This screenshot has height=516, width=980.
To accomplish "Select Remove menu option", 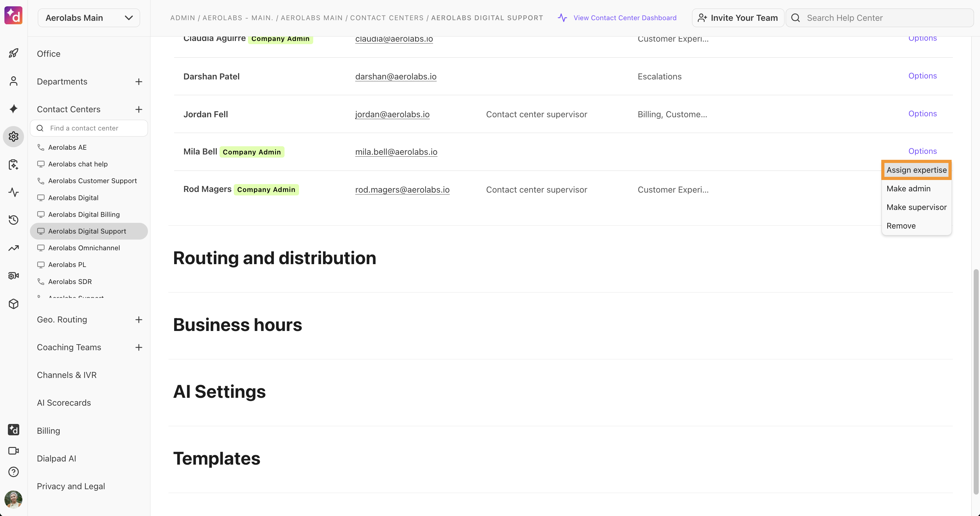I will click(x=901, y=226).
